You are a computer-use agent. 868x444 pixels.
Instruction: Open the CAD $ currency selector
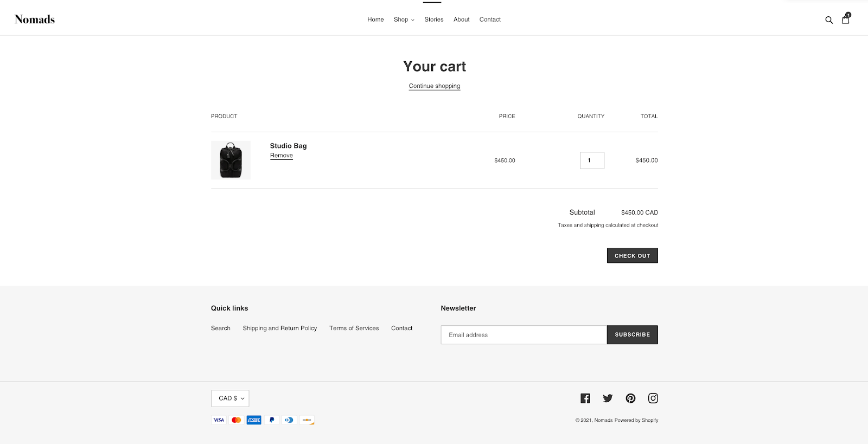pos(230,398)
